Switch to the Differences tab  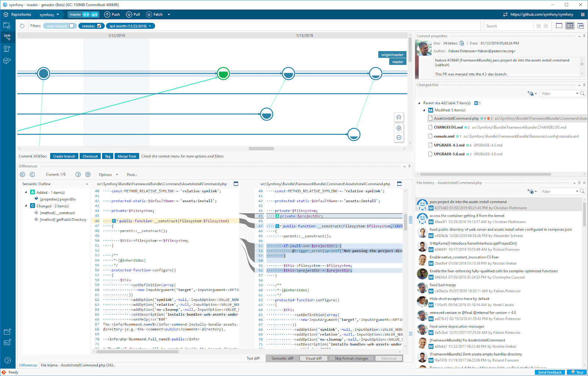[x=28, y=365]
